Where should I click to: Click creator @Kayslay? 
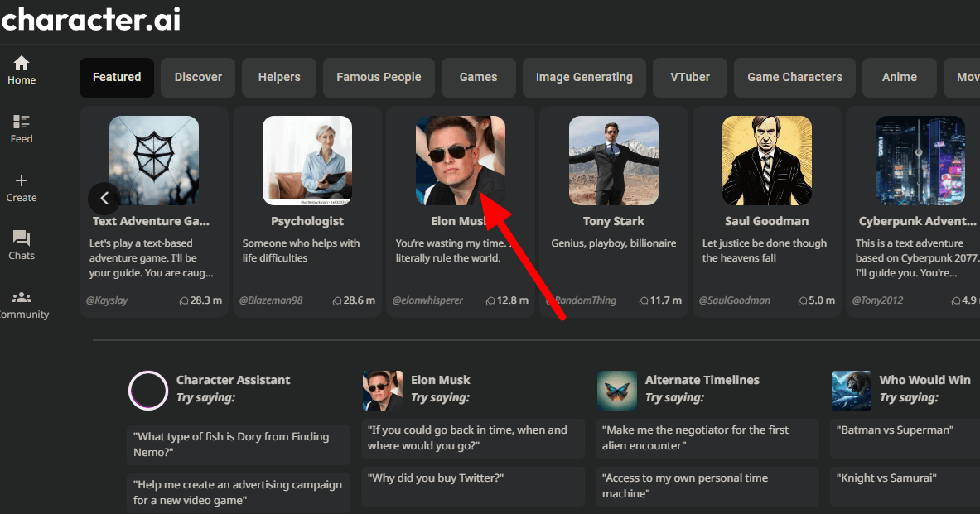pyautogui.click(x=107, y=300)
